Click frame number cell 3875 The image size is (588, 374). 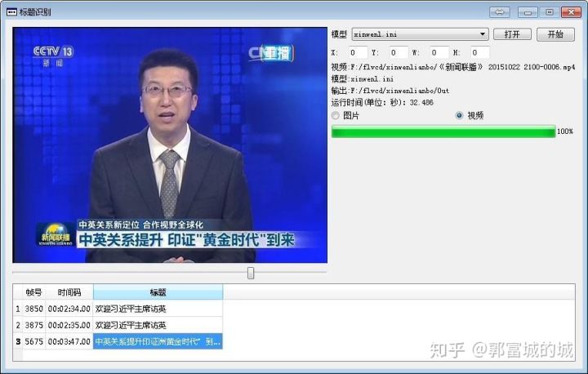point(33,325)
